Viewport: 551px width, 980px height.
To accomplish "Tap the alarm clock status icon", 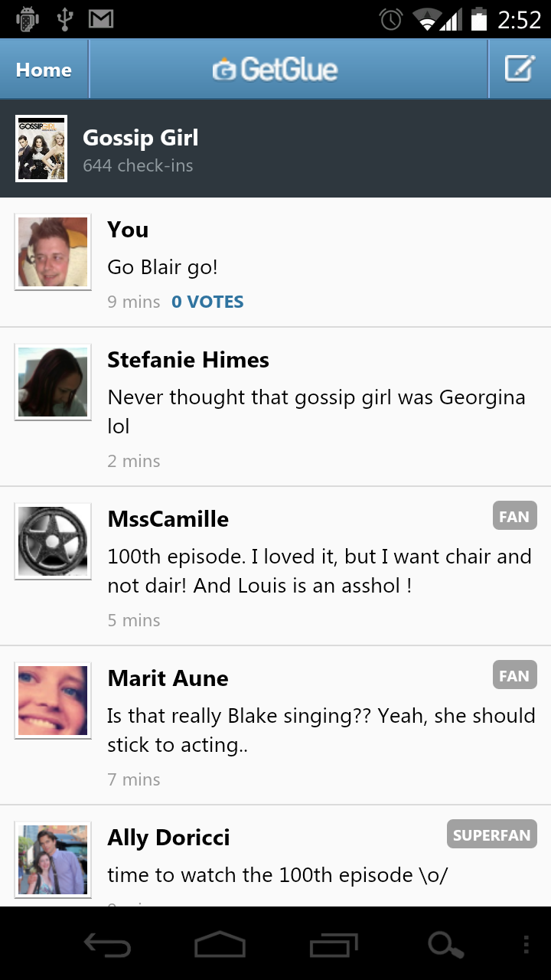I will (x=391, y=19).
